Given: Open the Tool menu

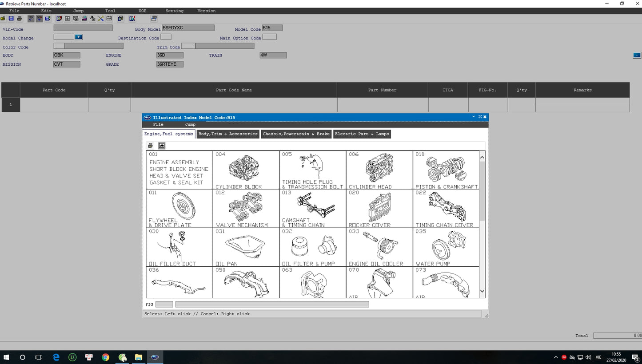Looking at the screenshot, I should (x=110, y=11).
